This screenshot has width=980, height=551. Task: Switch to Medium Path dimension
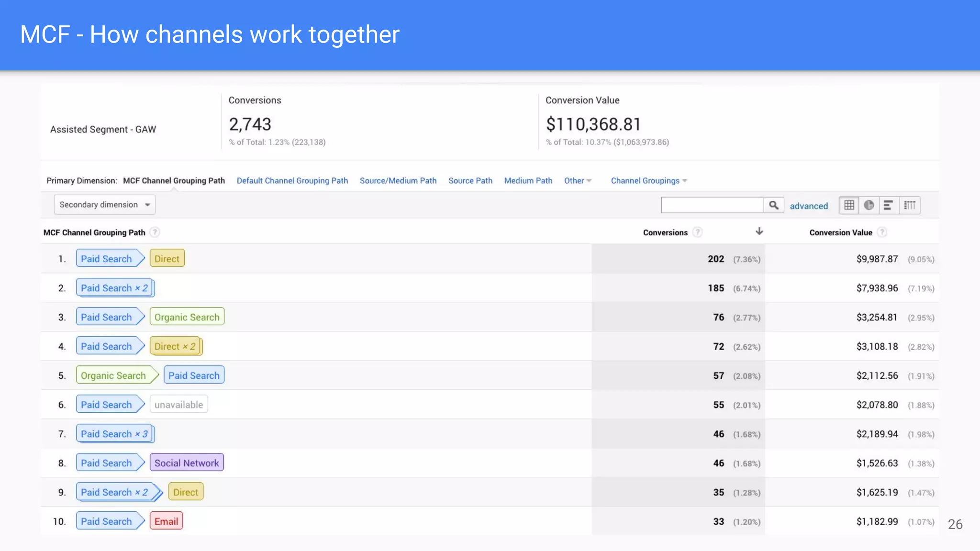coord(528,181)
